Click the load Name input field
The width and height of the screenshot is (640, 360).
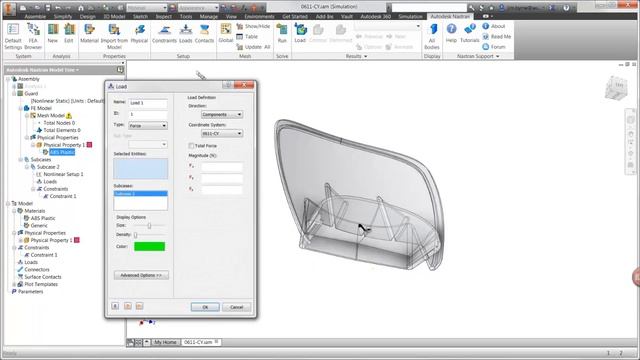coord(148,103)
